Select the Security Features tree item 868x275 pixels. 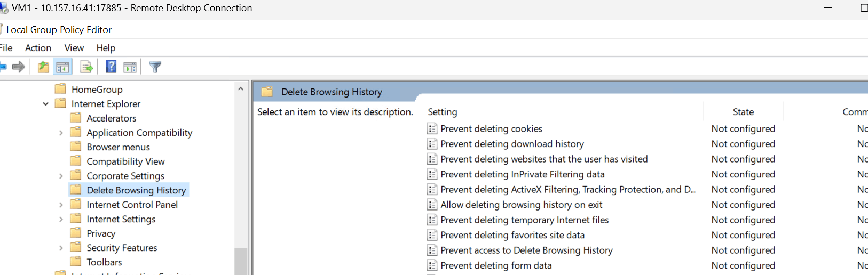[122, 248]
